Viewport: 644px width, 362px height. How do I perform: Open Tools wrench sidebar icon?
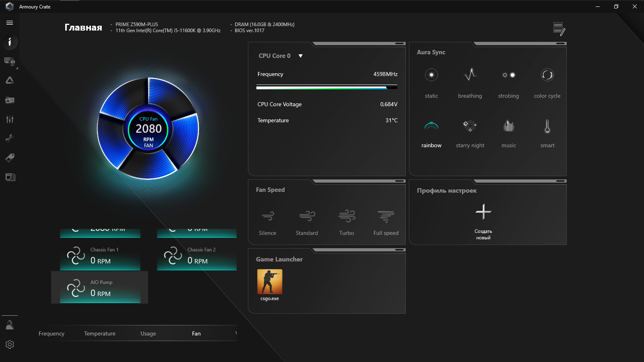[x=10, y=138]
